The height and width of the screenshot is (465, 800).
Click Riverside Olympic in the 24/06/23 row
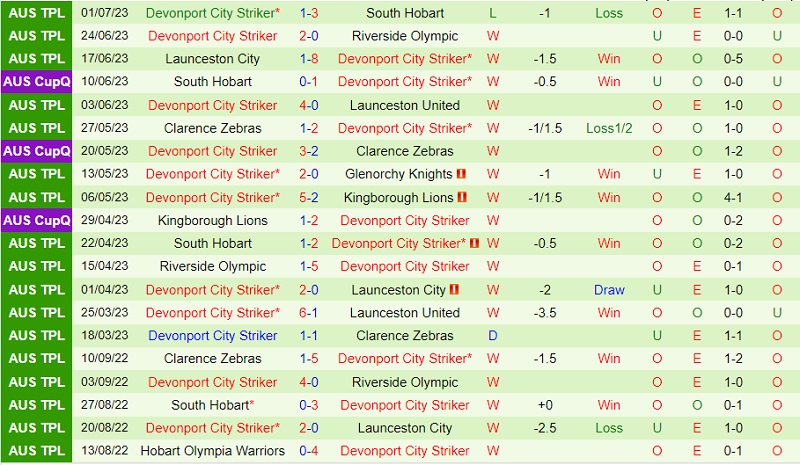(x=405, y=36)
